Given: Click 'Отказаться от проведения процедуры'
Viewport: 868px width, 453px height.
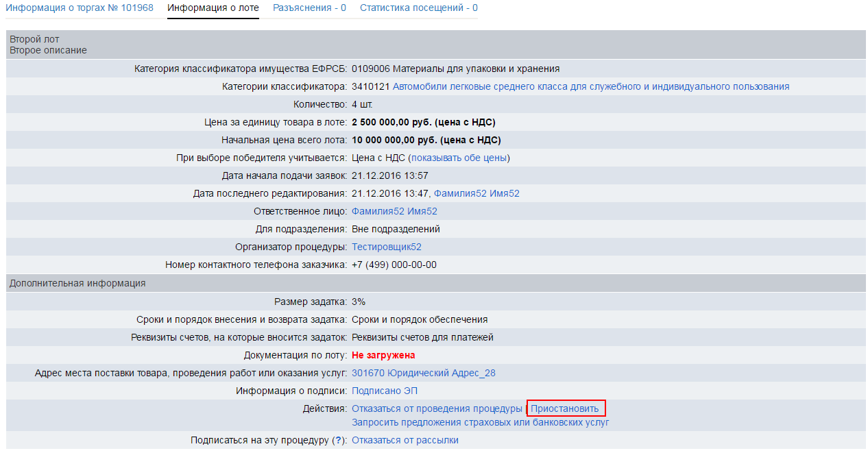Looking at the screenshot, I should tap(437, 408).
